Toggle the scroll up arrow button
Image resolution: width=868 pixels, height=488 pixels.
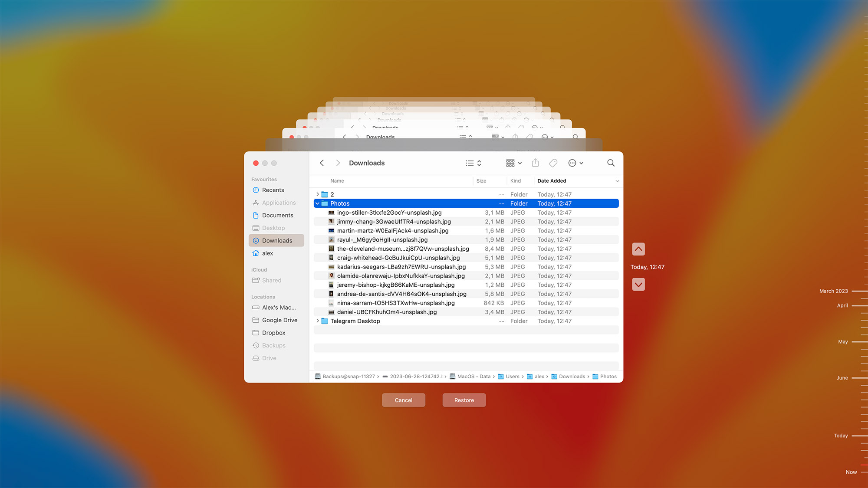pos(638,249)
